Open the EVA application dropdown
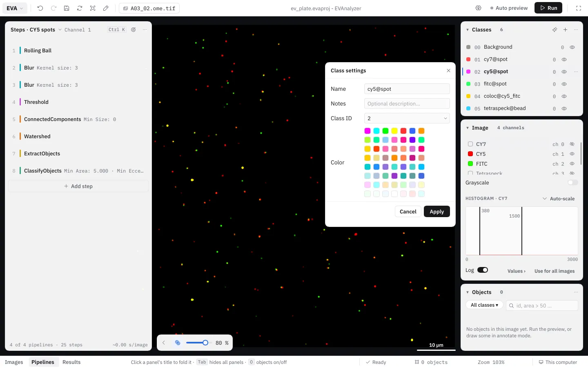 [15, 8]
